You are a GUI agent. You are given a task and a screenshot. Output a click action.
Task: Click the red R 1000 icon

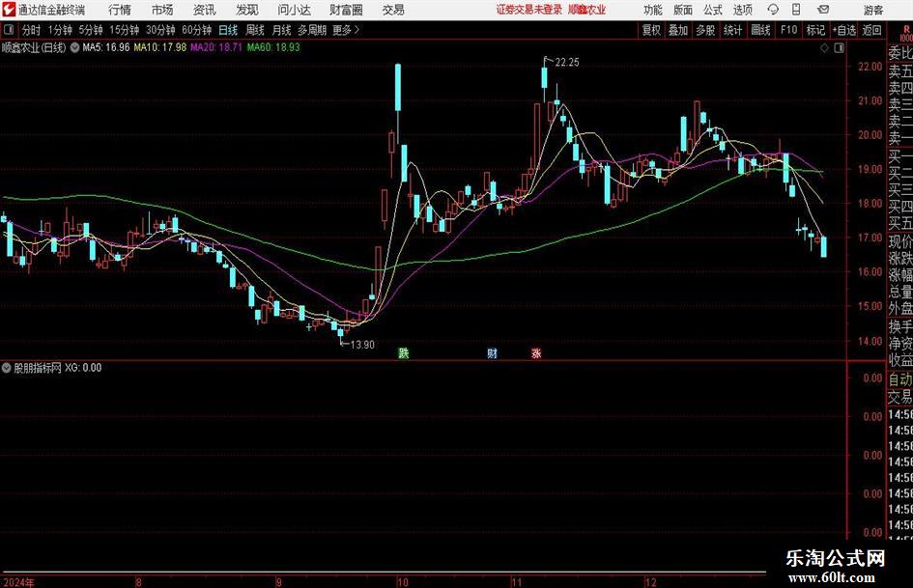coord(906,33)
